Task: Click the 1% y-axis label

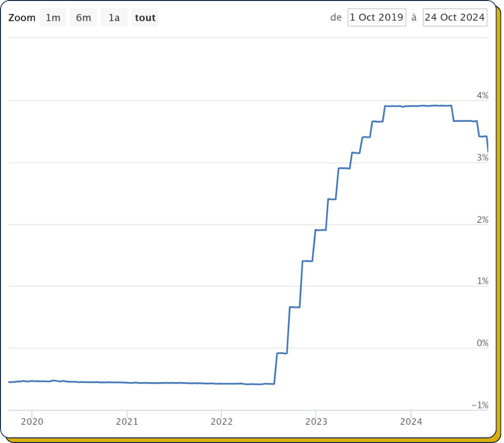Action: point(482,281)
